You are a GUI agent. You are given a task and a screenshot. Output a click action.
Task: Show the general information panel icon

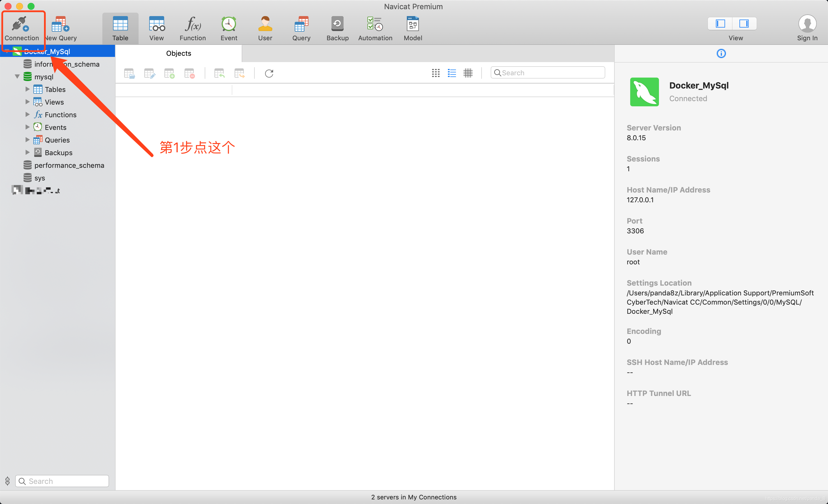[x=721, y=53]
